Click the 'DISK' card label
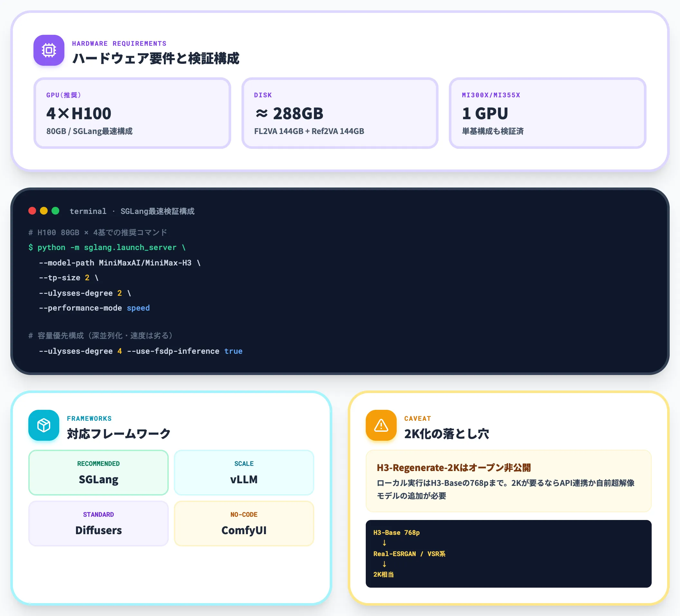 click(263, 95)
